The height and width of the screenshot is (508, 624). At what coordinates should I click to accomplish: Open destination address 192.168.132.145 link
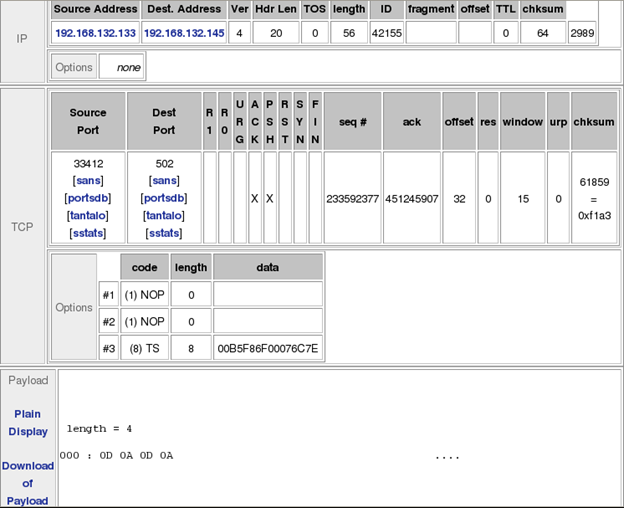(x=183, y=32)
